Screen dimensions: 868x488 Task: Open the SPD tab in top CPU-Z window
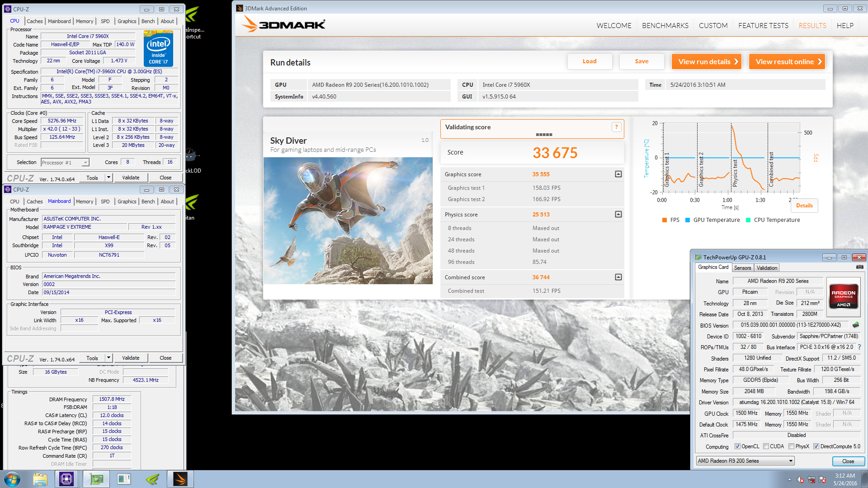[105, 21]
